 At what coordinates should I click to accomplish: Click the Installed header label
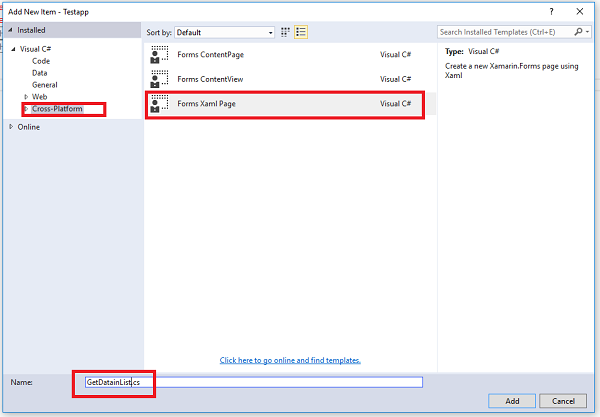[x=31, y=30]
